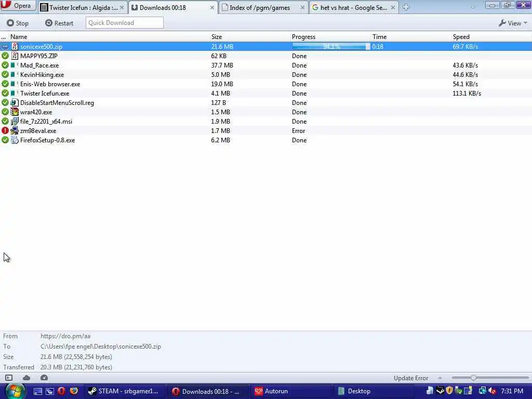Click the red error icon for zm98eval.exe

tap(5, 130)
